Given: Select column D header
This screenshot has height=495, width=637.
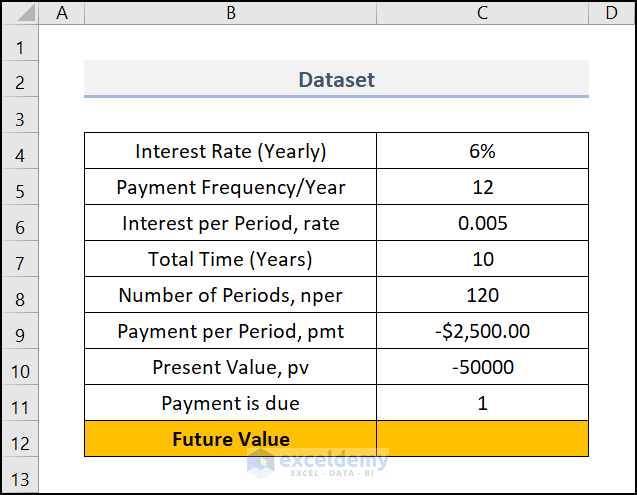Looking at the screenshot, I should 611,13.
